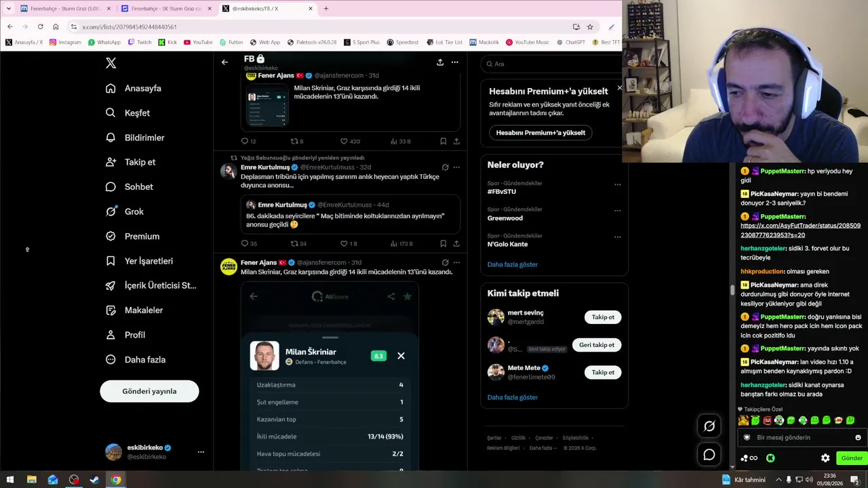Screen dimensions: 868x488
Task: Open Chrome from the Windows taskbar
Action: click(116, 480)
